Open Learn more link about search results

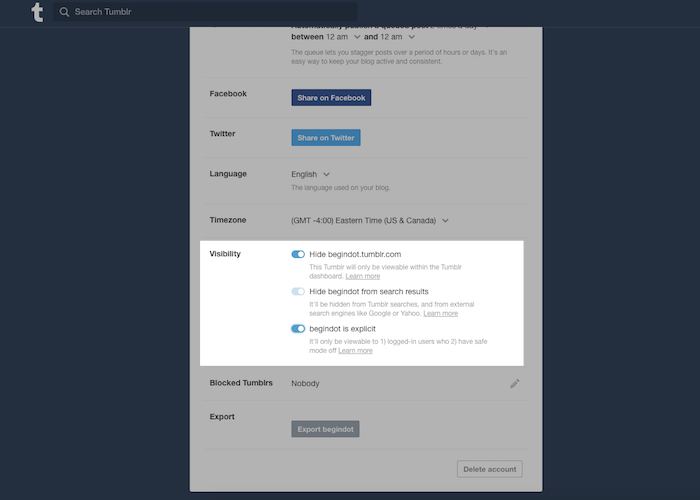click(x=440, y=313)
